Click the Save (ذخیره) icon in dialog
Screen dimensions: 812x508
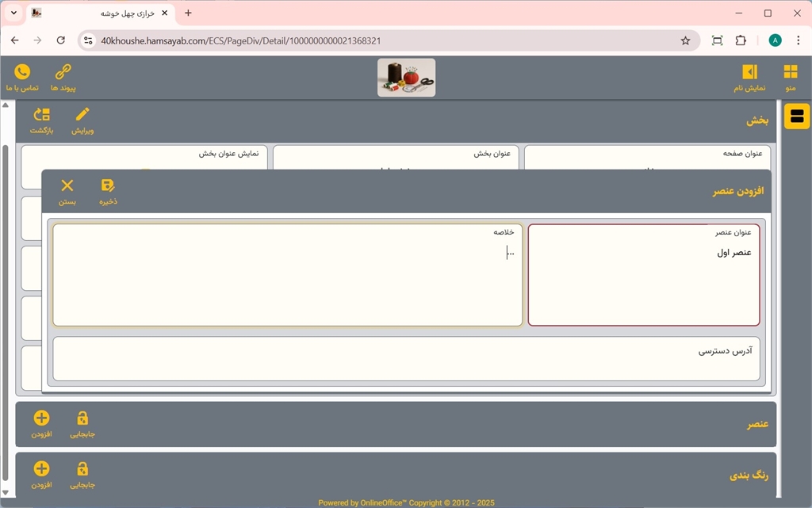tap(108, 187)
